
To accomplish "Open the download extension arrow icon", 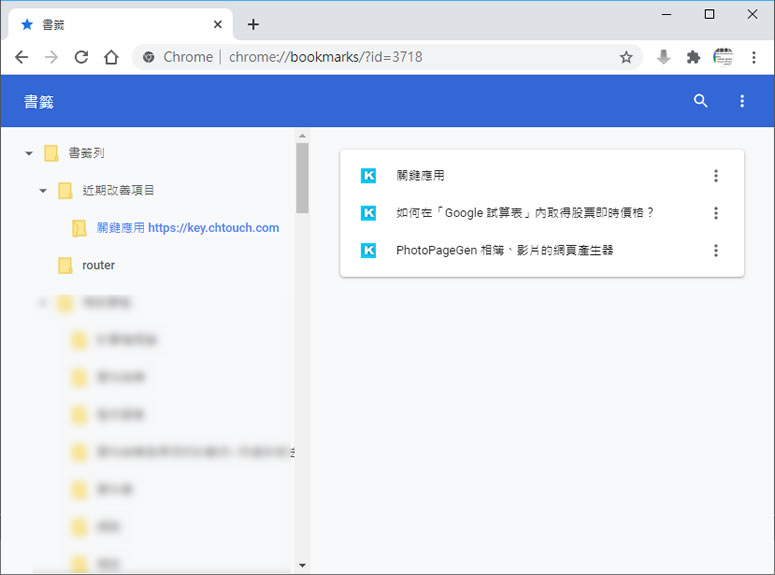I will (x=664, y=57).
